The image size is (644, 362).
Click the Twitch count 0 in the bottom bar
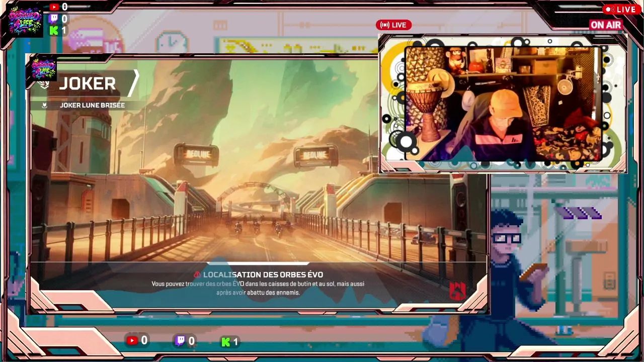pos(191,341)
